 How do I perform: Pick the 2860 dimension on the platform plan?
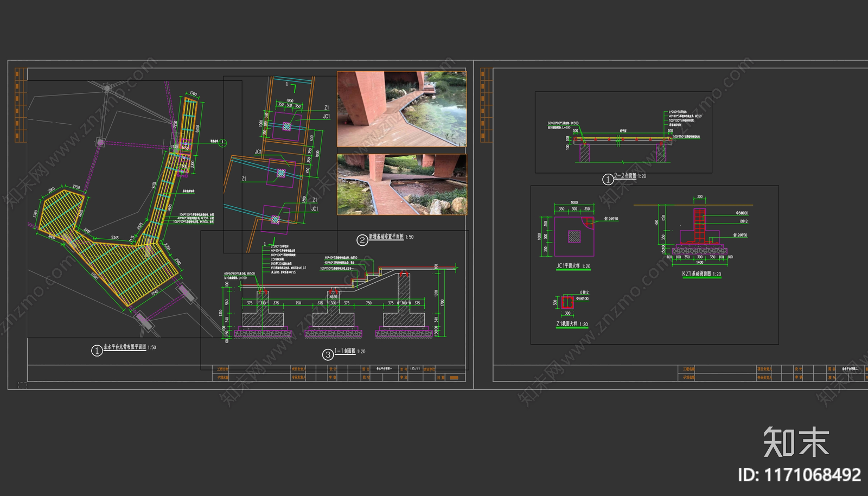point(51,190)
